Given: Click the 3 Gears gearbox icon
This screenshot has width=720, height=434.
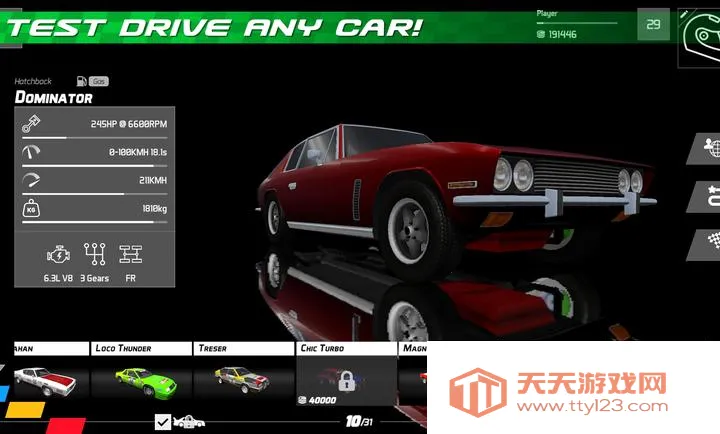Looking at the screenshot, I should point(95,253).
